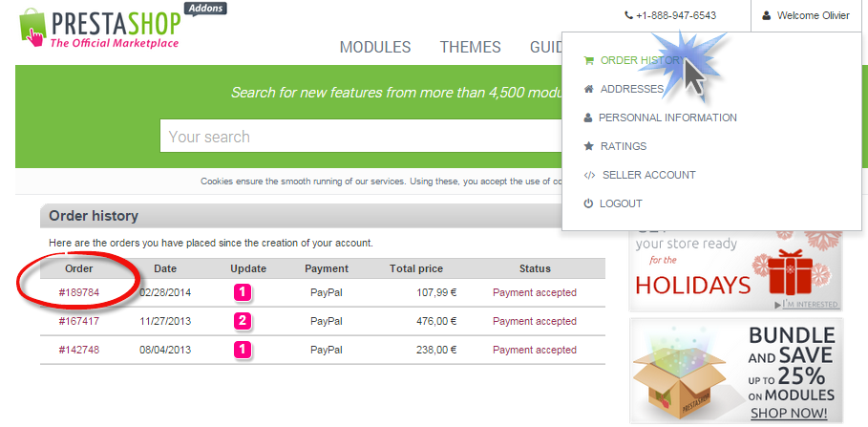Click the home icon beside Addresses
Screen dimensions: 868x427
coord(589,89)
